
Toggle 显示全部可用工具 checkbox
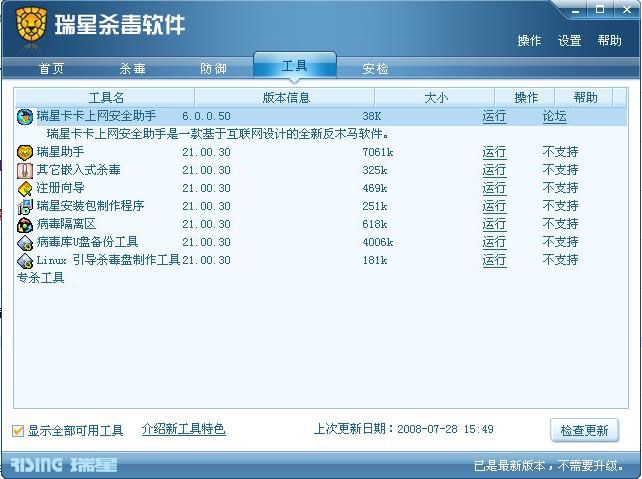click(x=18, y=431)
